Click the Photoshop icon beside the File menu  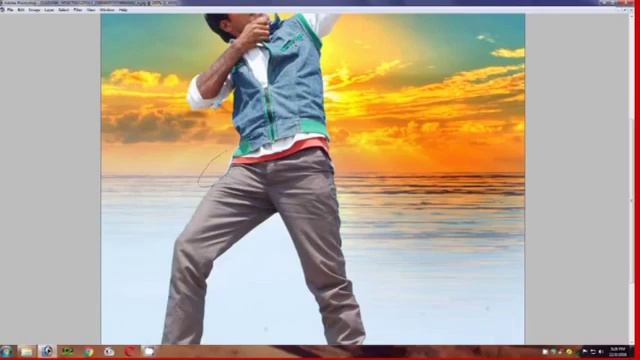2,10
